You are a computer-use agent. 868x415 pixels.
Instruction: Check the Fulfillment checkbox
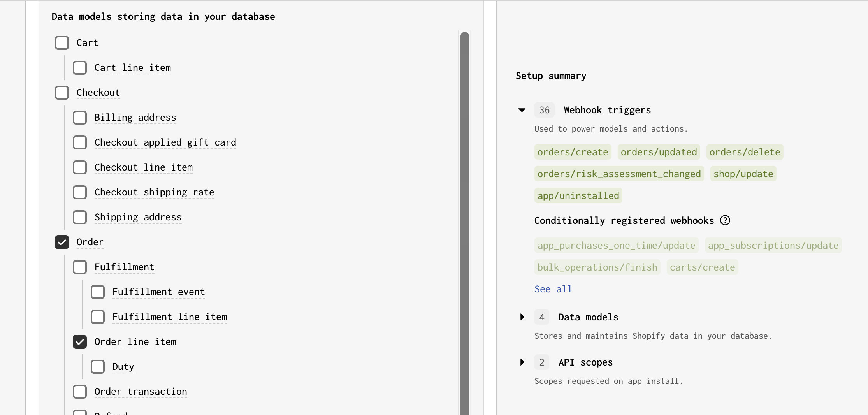(80, 267)
